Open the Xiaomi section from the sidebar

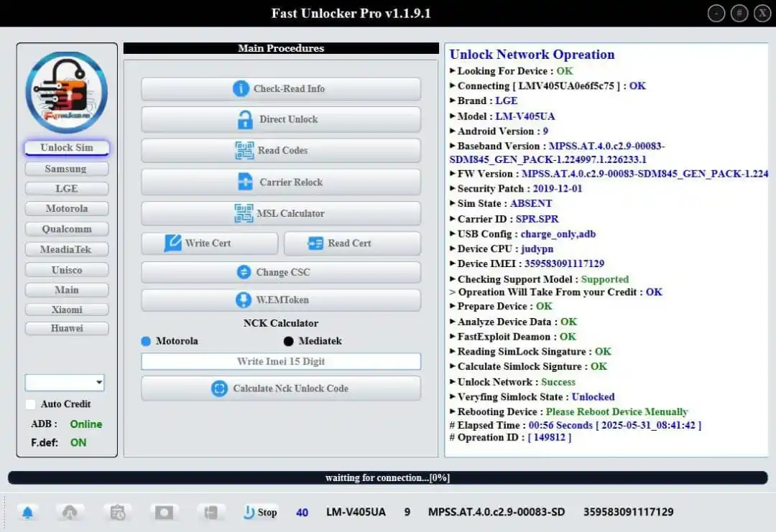[x=66, y=309]
